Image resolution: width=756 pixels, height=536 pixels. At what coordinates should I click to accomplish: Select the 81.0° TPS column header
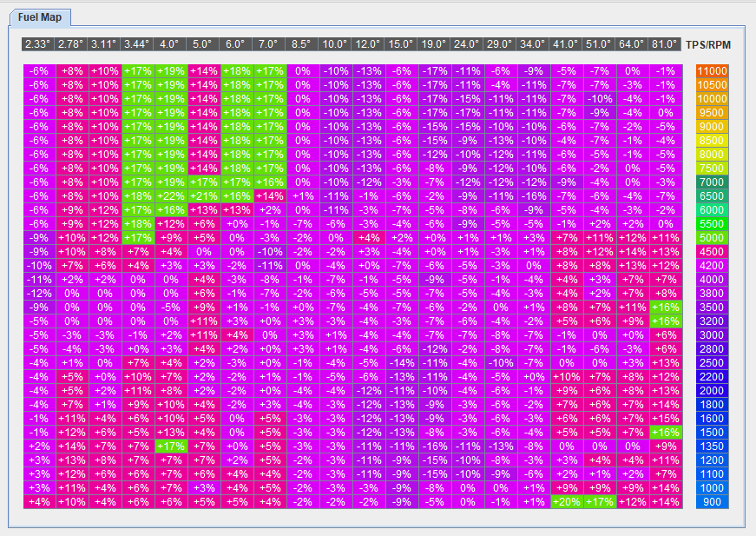tap(664, 44)
